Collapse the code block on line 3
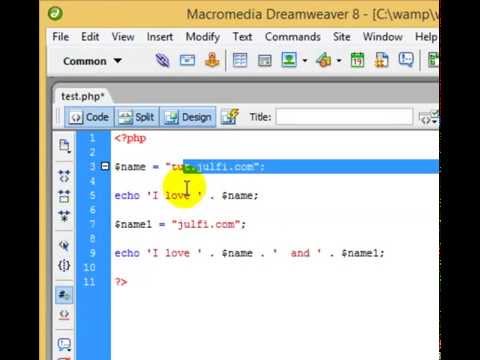 105,166
